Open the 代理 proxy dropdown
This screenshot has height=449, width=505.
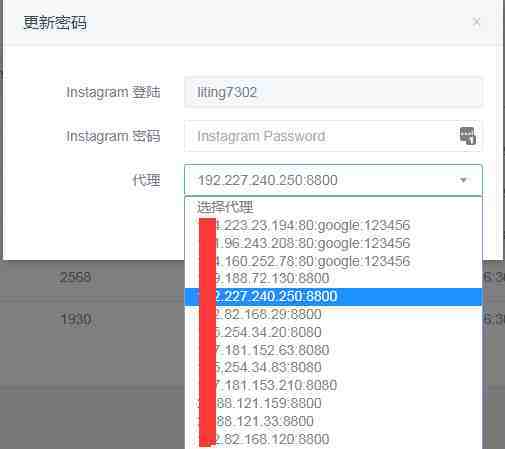(333, 180)
